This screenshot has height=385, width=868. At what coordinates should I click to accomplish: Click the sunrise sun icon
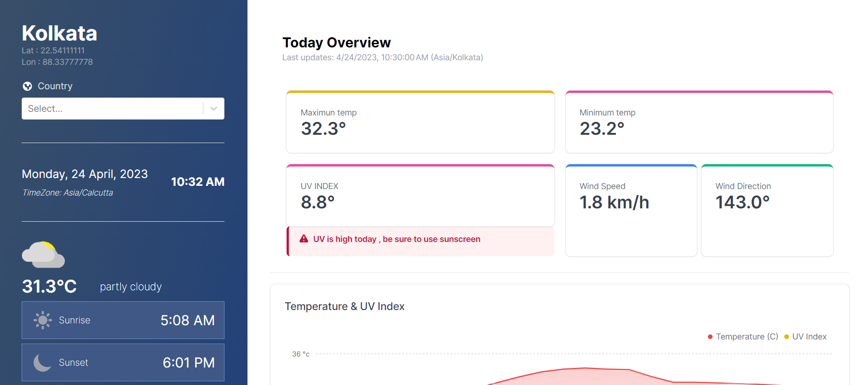[42, 320]
